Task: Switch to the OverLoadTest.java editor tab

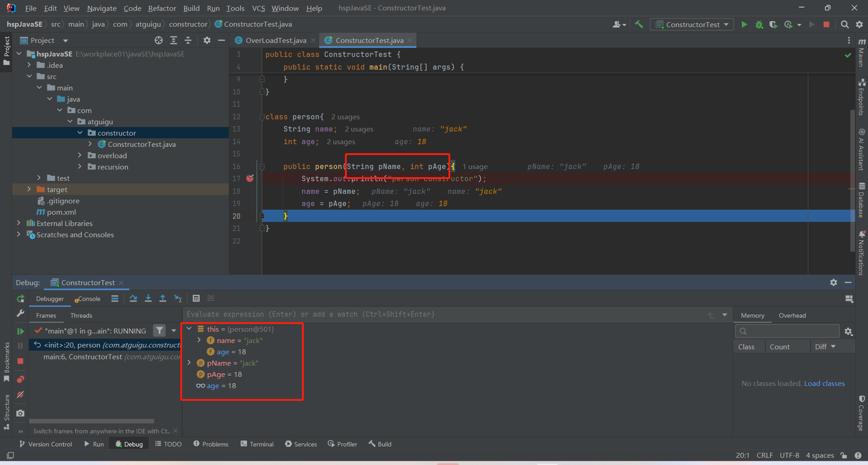Action: pos(275,40)
